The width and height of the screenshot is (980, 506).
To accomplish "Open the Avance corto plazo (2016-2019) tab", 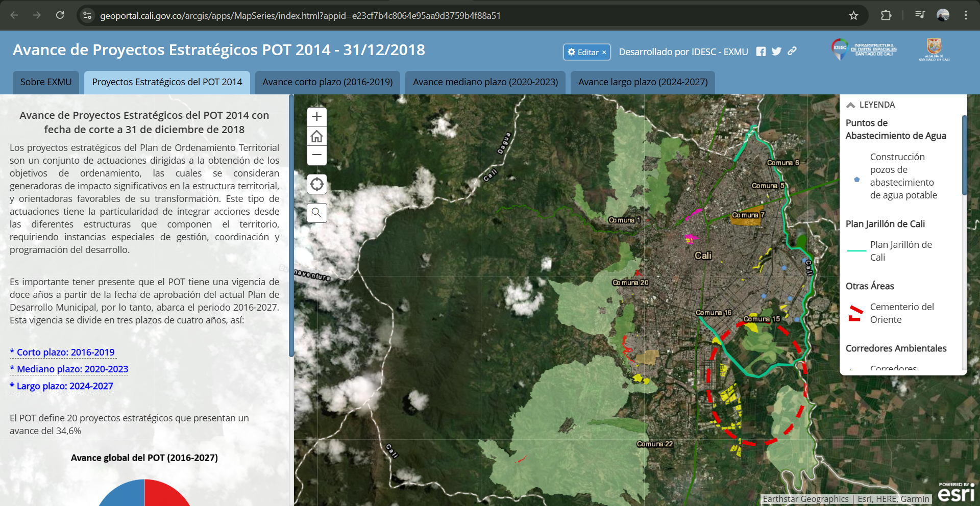I will tap(327, 82).
